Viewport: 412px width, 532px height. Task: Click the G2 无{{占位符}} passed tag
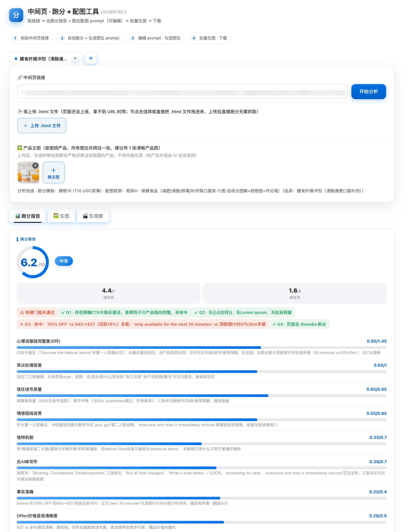243,313
